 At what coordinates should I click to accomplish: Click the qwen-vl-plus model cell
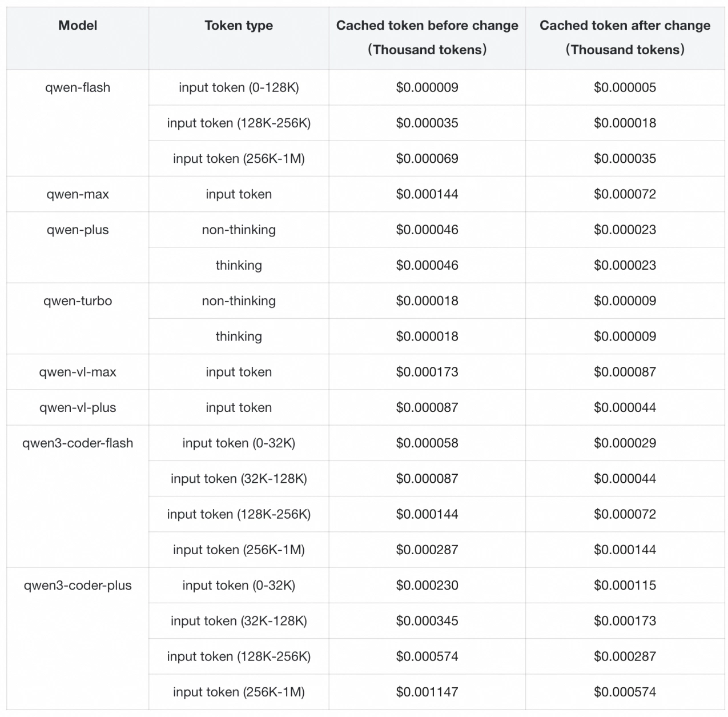tap(78, 408)
